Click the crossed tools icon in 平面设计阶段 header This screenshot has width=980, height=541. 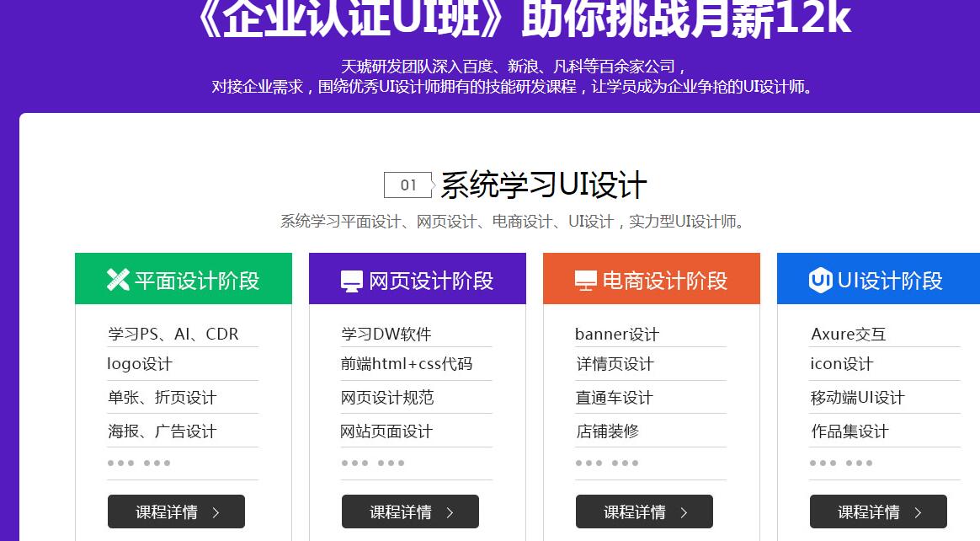tap(118, 280)
